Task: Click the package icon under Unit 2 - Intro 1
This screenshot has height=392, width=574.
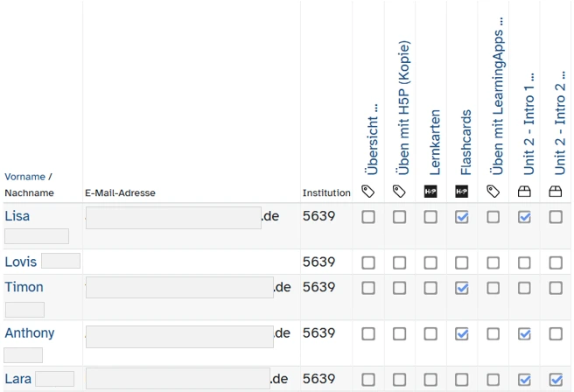Action: [x=524, y=191]
